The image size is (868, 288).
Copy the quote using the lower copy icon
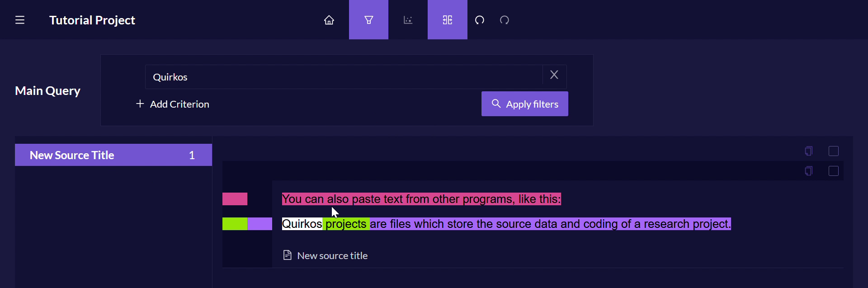coord(809,171)
